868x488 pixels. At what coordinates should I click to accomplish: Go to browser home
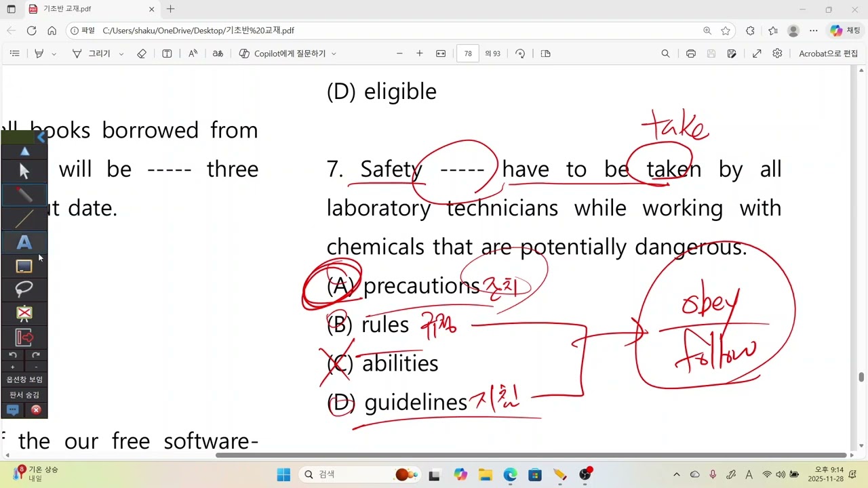pos(52,30)
